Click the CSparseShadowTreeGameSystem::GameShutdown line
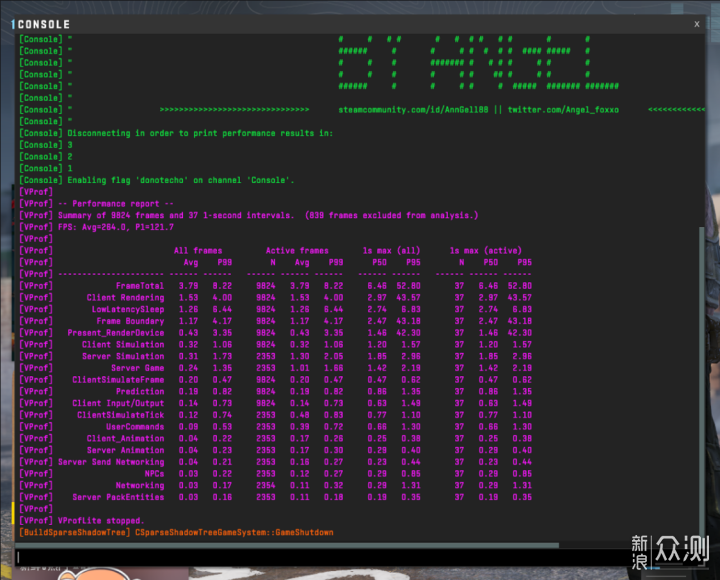Image resolution: width=720 pixels, height=580 pixels. tap(234, 533)
